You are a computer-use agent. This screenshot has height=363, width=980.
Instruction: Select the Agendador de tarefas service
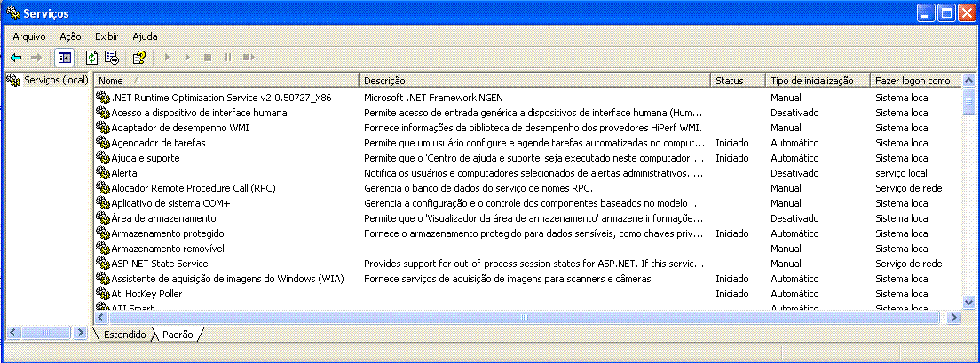(x=158, y=143)
